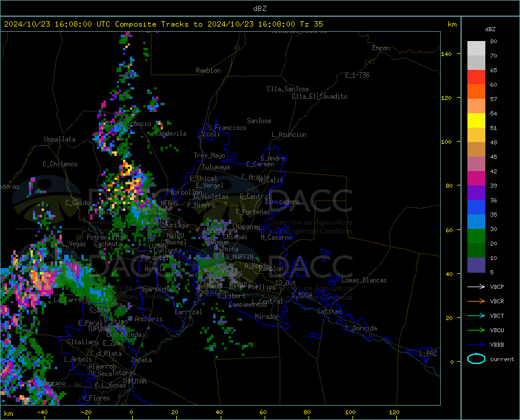
Task: Click the 'S_Francisco' map label
Action: (x=227, y=128)
